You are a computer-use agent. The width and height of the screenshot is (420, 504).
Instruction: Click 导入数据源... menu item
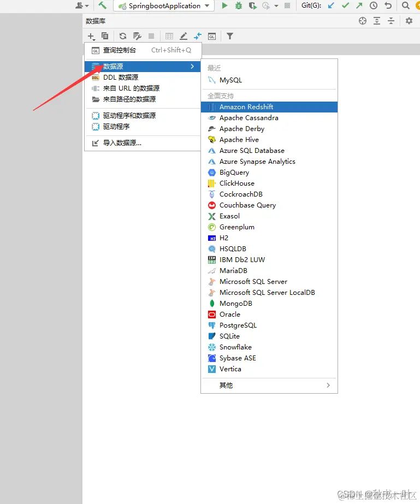143,143
